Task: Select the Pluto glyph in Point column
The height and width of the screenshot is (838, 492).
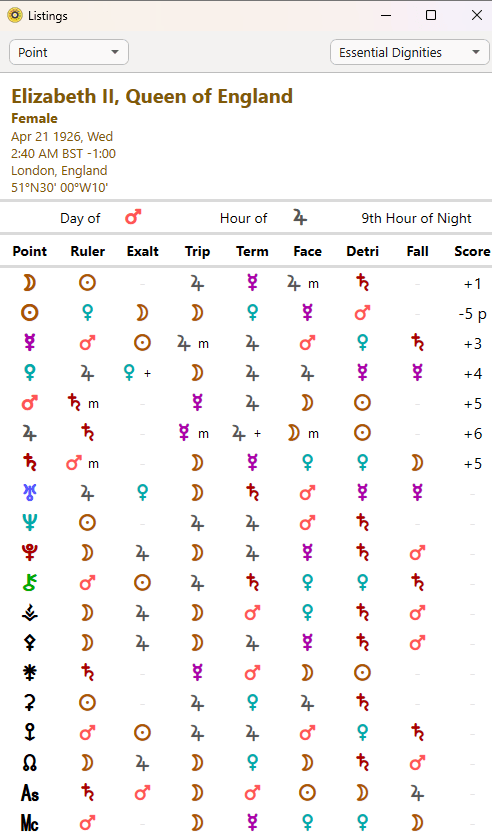Action: click(29, 552)
